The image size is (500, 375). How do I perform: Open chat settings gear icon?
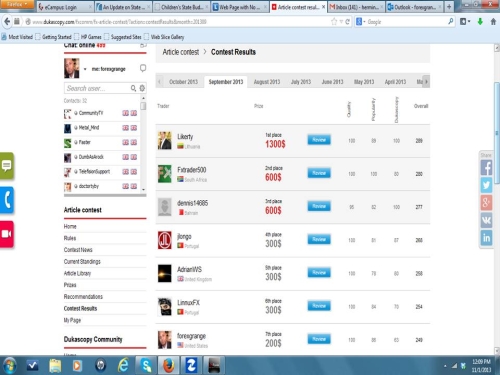point(142,88)
